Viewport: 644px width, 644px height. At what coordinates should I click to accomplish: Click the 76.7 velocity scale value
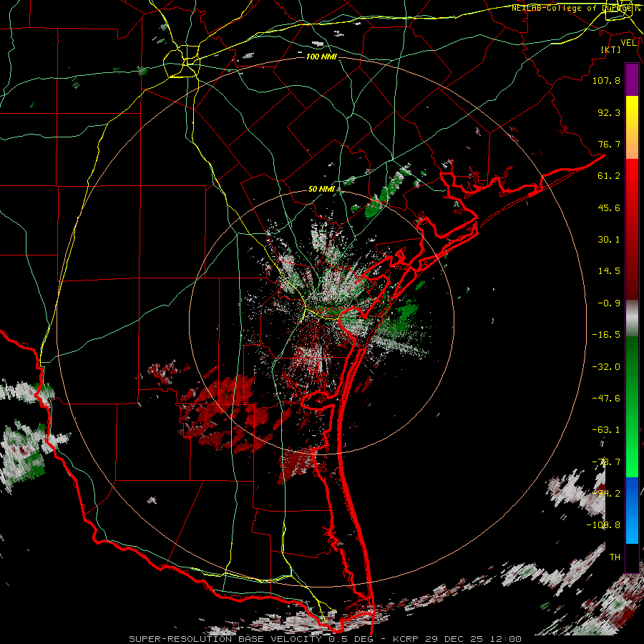pos(609,144)
